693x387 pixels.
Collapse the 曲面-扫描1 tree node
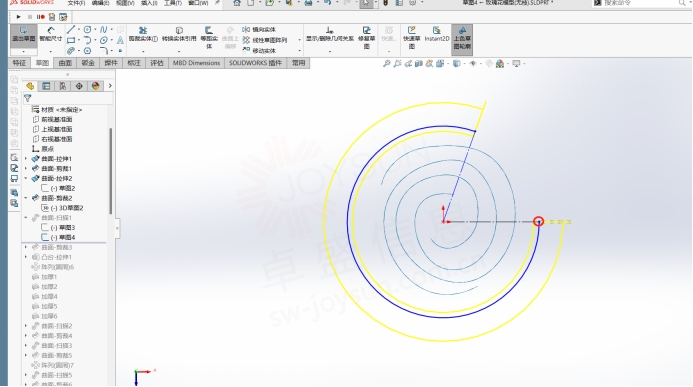[26, 217]
